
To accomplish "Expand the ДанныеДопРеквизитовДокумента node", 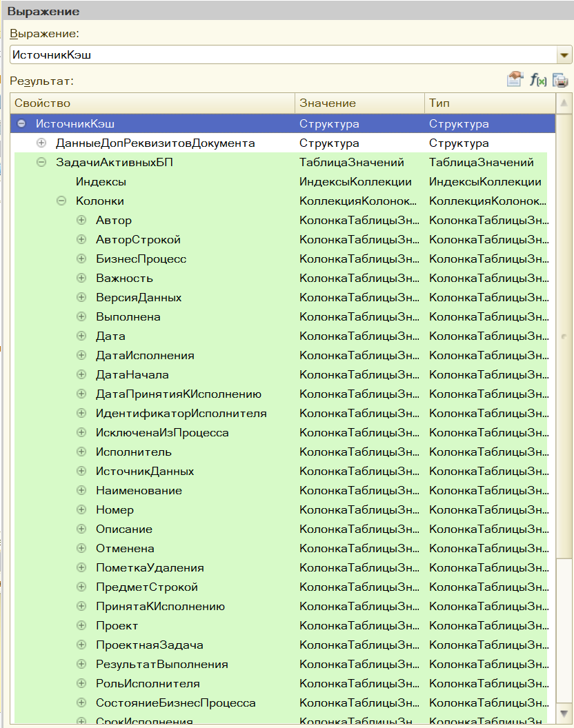I will (41, 143).
